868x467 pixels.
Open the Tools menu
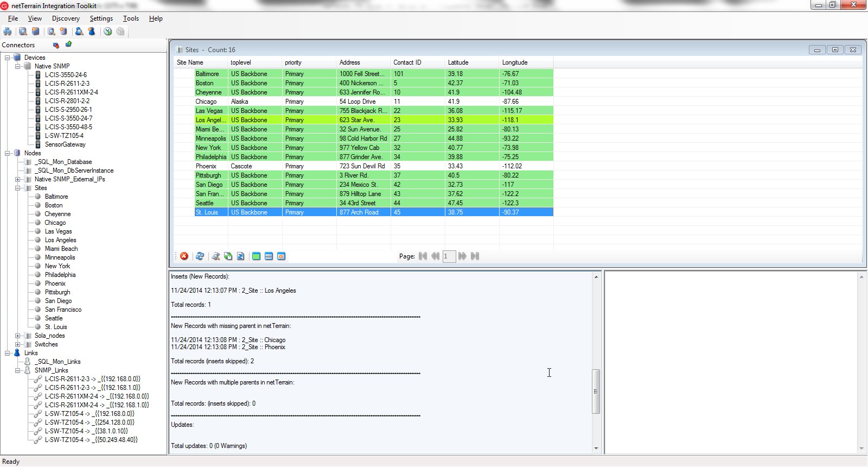coord(131,18)
